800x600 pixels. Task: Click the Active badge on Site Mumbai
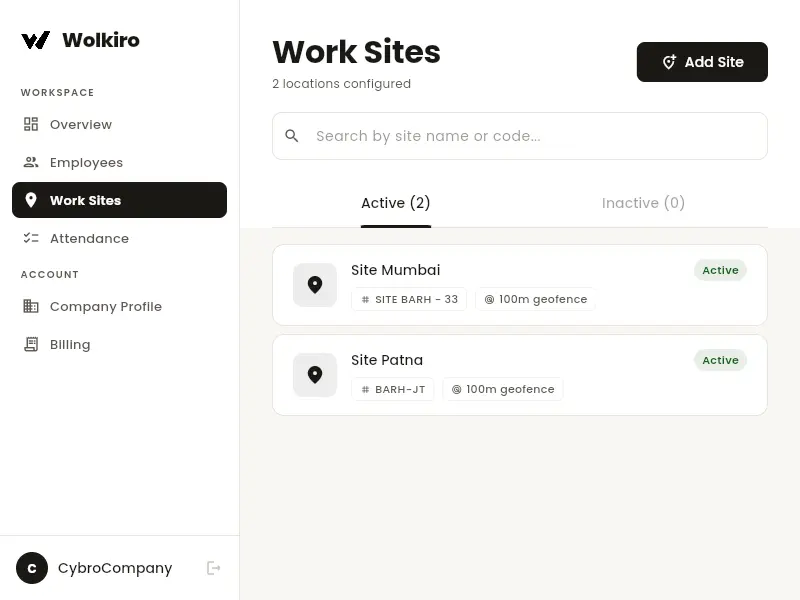coord(720,270)
